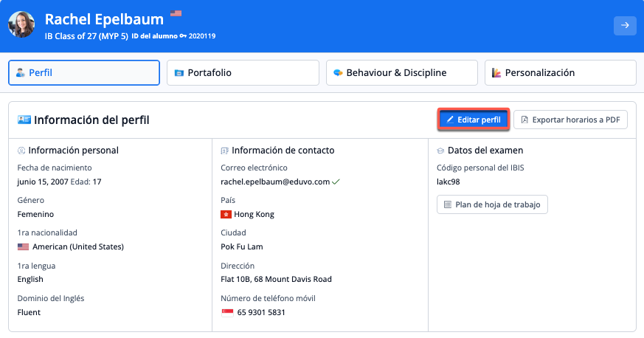This screenshot has height=338, width=644.
Task: Open the Perfil tab
Action: pos(84,73)
